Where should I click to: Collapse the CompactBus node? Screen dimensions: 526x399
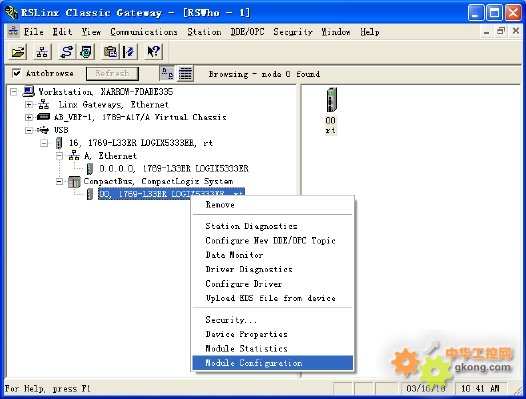[59, 182]
